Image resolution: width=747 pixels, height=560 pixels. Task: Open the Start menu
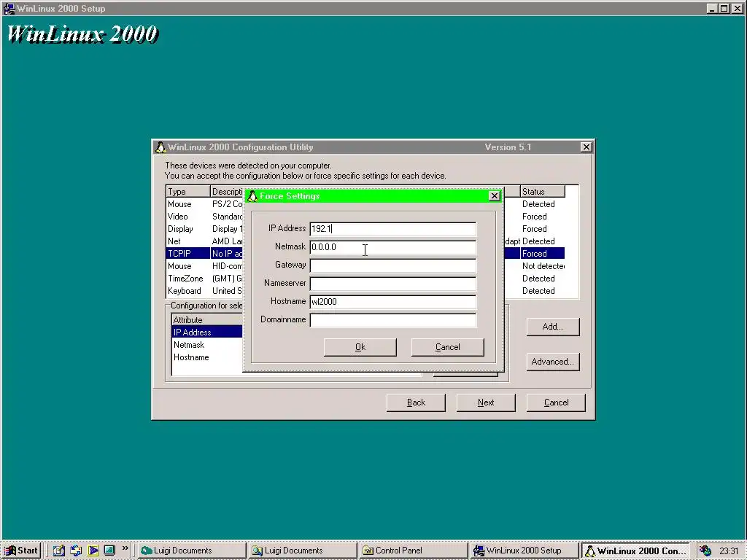tap(21, 551)
